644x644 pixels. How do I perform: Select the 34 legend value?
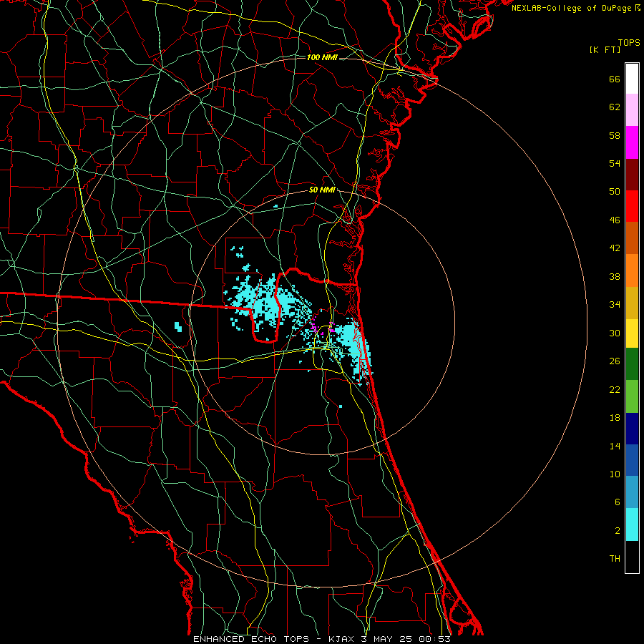(x=615, y=305)
